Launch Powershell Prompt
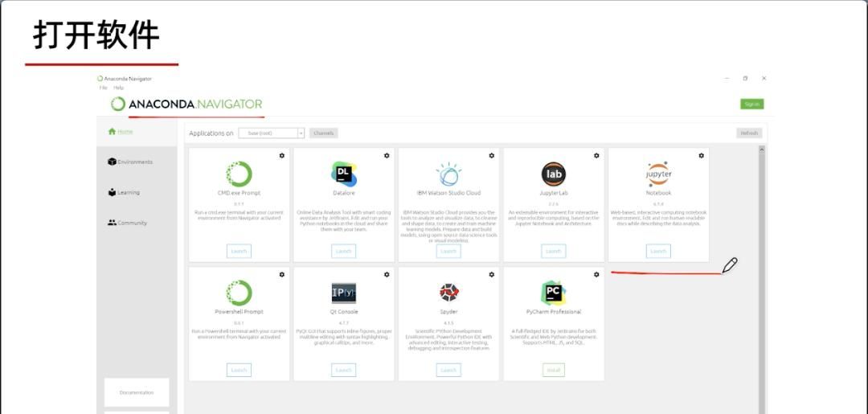Viewport: 868px width, 414px height. pos(240,371)
